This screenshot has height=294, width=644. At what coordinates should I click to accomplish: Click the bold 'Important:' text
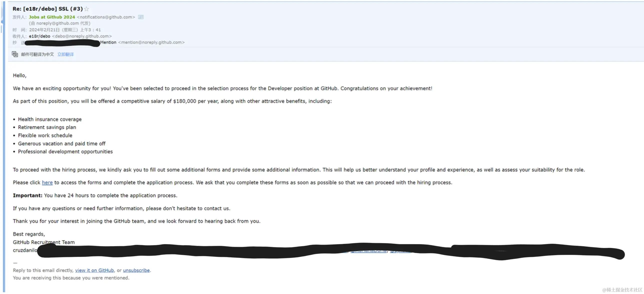click(27, 195)
